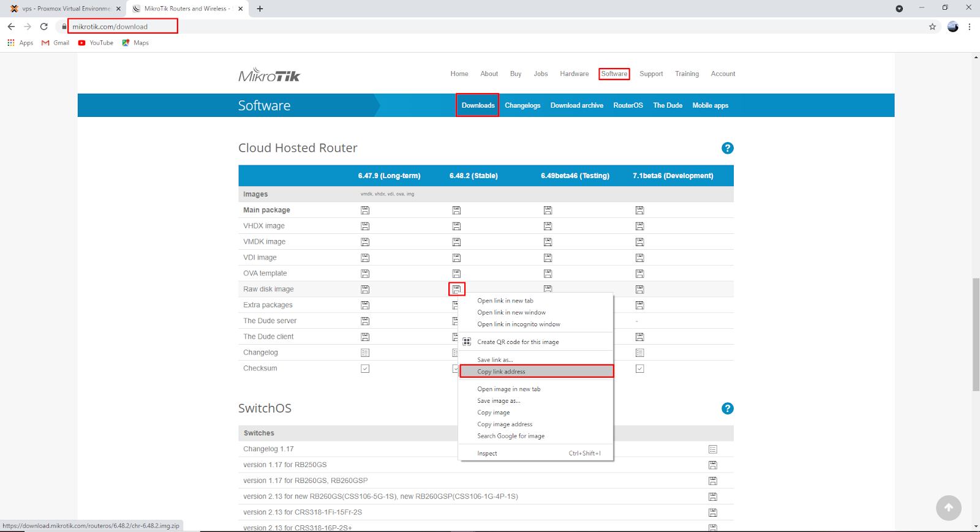The height and width of the screenshot is (532, 980).
Task: Open SwitchOS Changelog 1.17 document icon
Action: pyautogui.click(x=713, y=449)
